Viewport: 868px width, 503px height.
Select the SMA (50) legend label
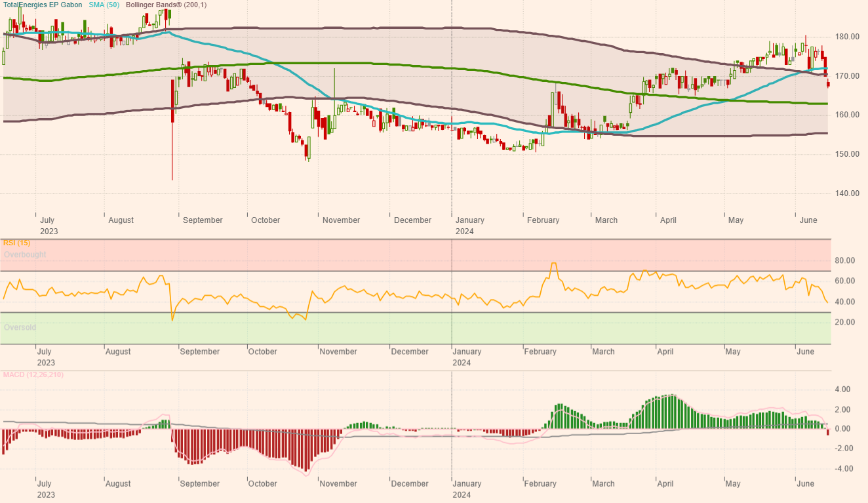click(104, 5)
